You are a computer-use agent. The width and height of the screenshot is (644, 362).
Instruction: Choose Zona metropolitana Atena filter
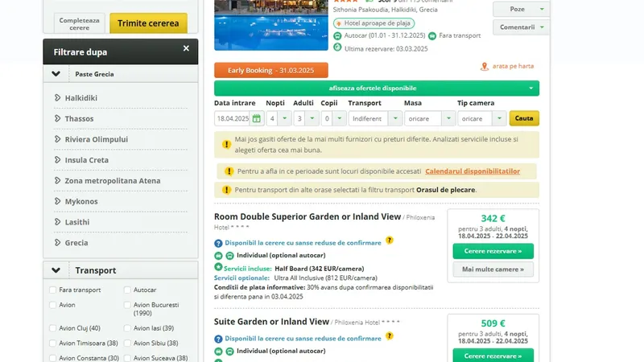pos(112,180)
